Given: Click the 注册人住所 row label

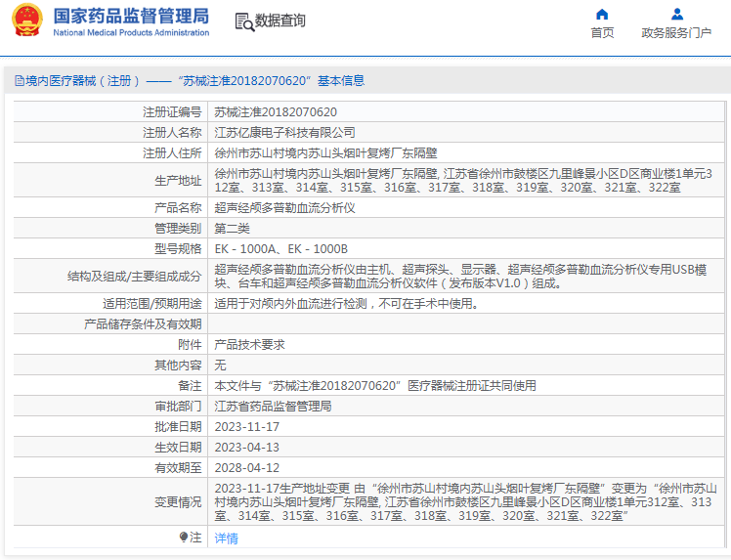Looking at the screenshot, I should 172,152.
